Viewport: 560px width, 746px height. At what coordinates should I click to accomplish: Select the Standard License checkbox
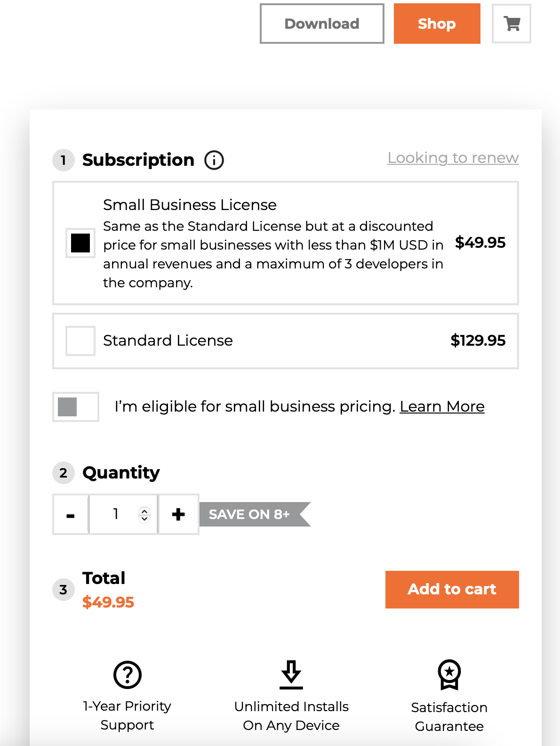click(x=80, y=341)
